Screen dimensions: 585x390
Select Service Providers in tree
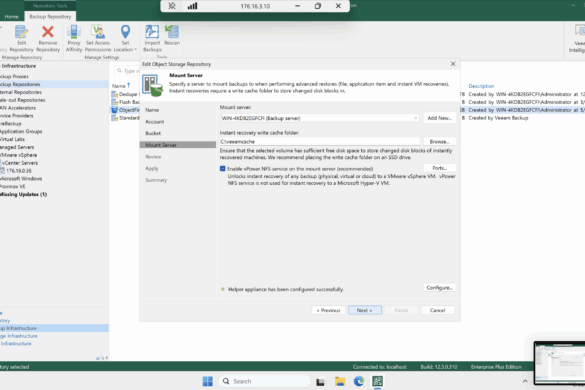pyautogui.click(x=16, y=116)
